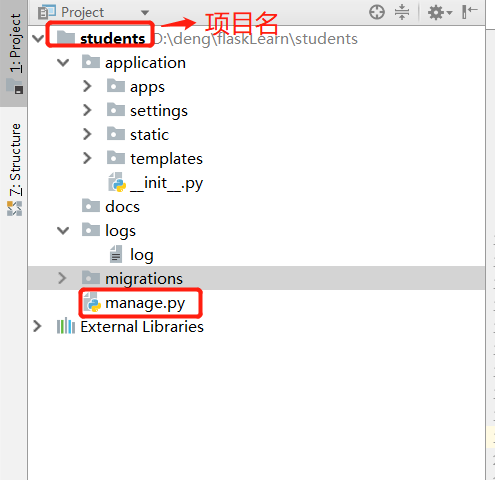Select the students project root

click(x=113, y=39)
